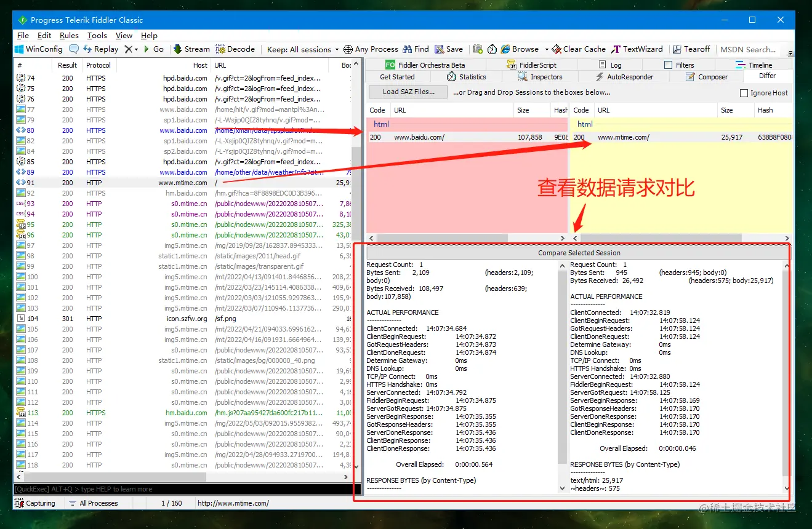Screen dimensions: 812x529
Task: Open the Edit menu
Action: pos(44,36)
